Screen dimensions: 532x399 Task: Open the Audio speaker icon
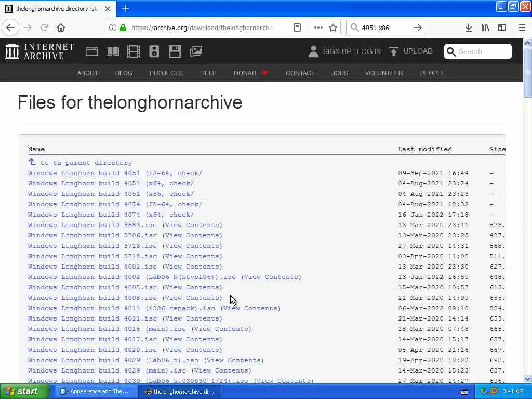(x=154, y=51)
